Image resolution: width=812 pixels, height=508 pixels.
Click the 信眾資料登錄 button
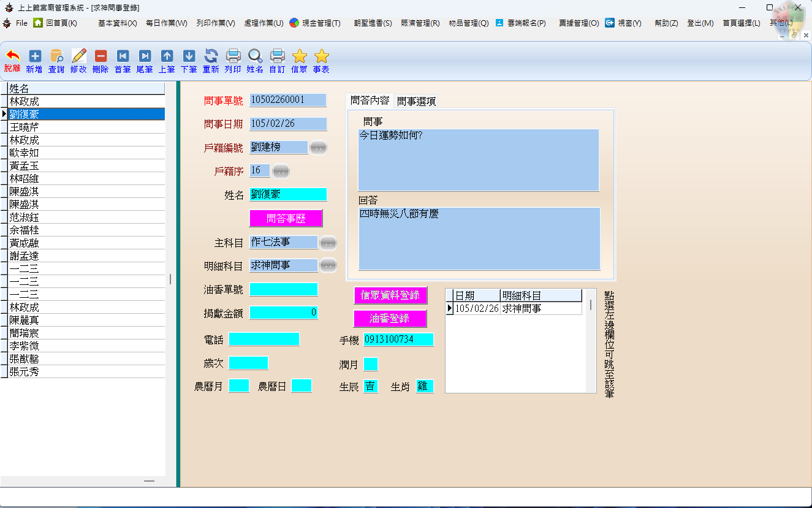390,295
